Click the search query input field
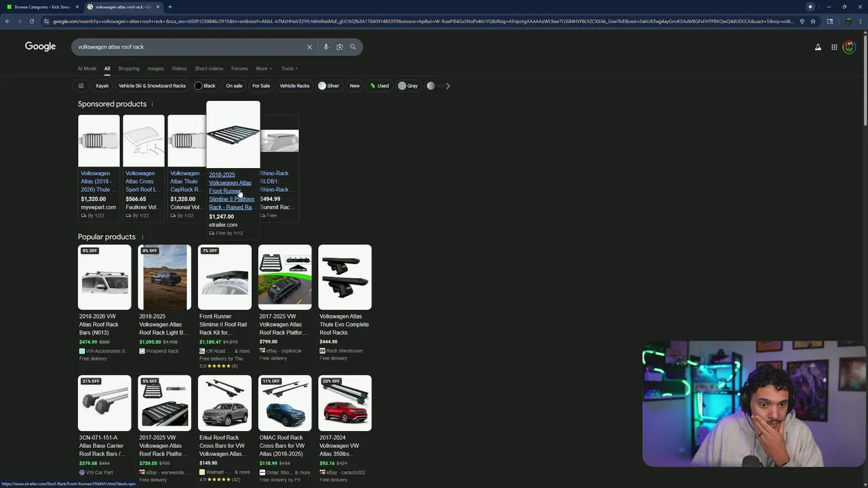 pos(189,47)
